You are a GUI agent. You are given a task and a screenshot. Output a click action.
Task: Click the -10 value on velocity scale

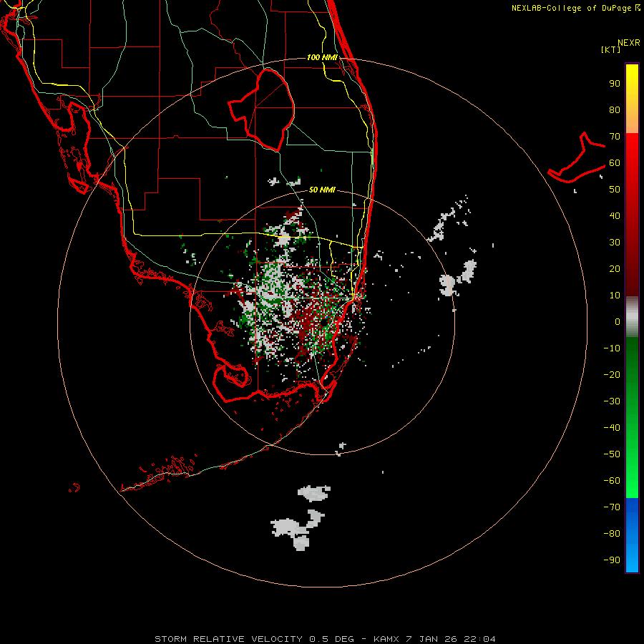612,348
